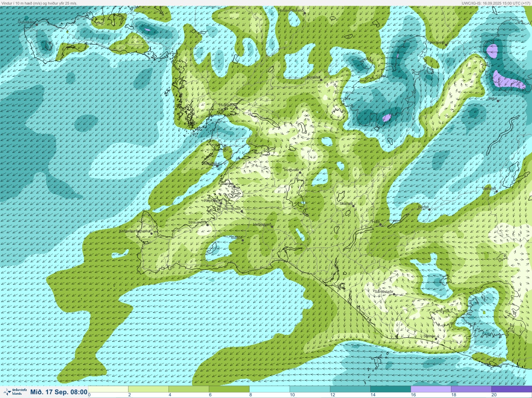Click the 0–2 m/s pale yellow legend swatch

tap(108, 389)
